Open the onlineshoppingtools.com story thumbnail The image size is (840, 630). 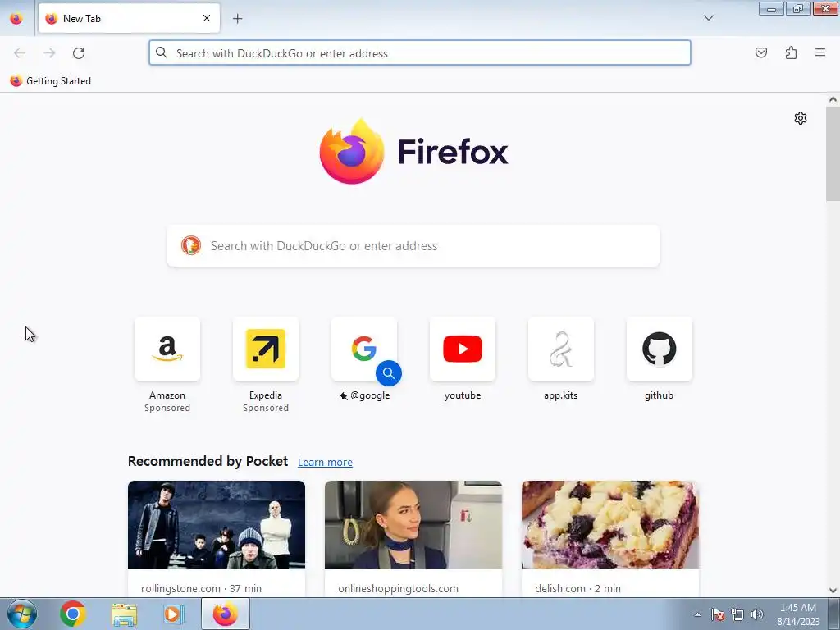413,525
